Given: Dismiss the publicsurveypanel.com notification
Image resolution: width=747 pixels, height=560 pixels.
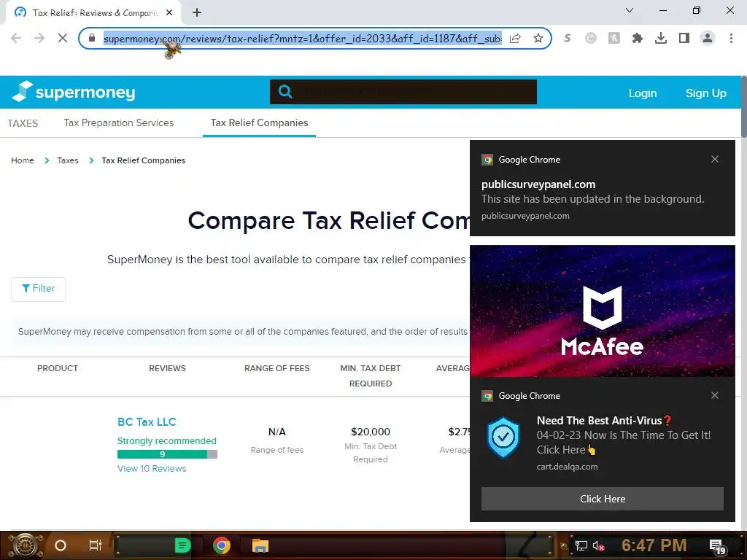Looking at the screenshot, I should [x=715, y=159].
